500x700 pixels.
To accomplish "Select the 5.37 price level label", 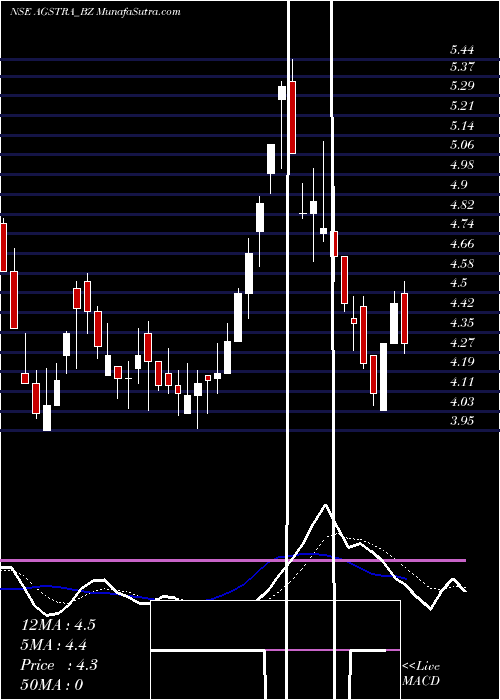I will click(462, 67).
